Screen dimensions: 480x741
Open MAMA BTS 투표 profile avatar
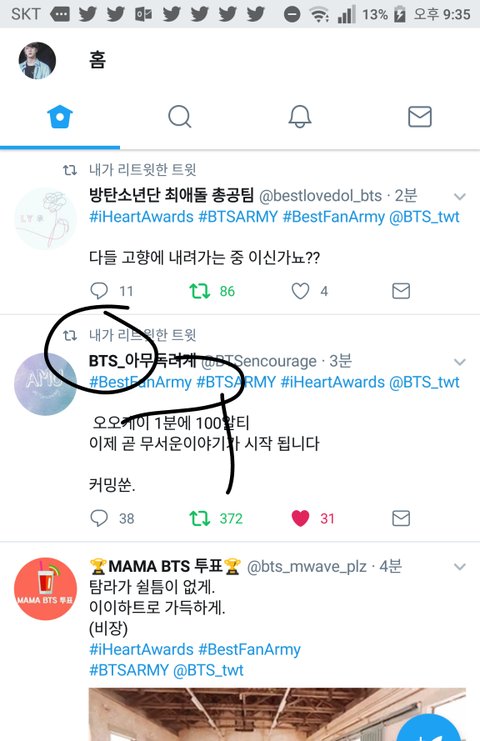tap(45, 589)
